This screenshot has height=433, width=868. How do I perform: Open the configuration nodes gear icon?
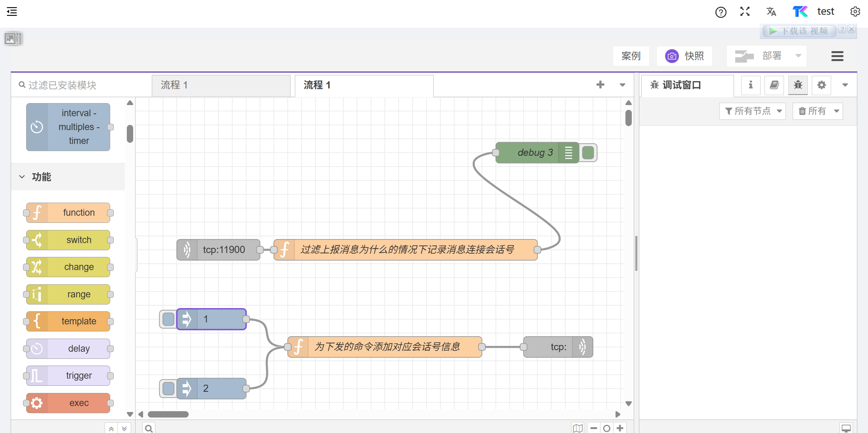coord(821,85)
